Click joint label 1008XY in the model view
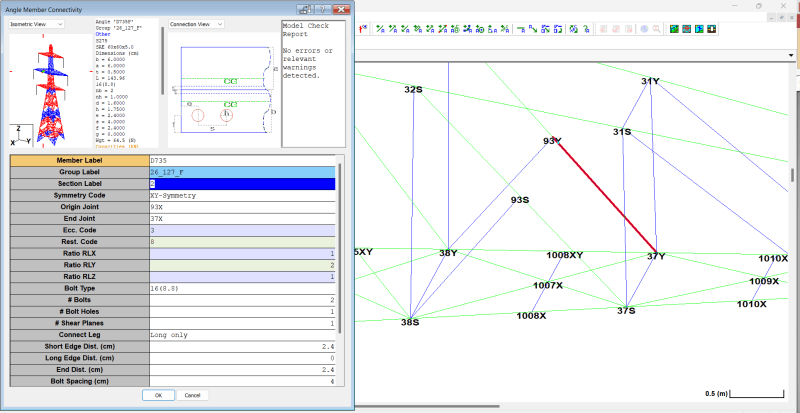800x413 pixels. pos(564,255)
